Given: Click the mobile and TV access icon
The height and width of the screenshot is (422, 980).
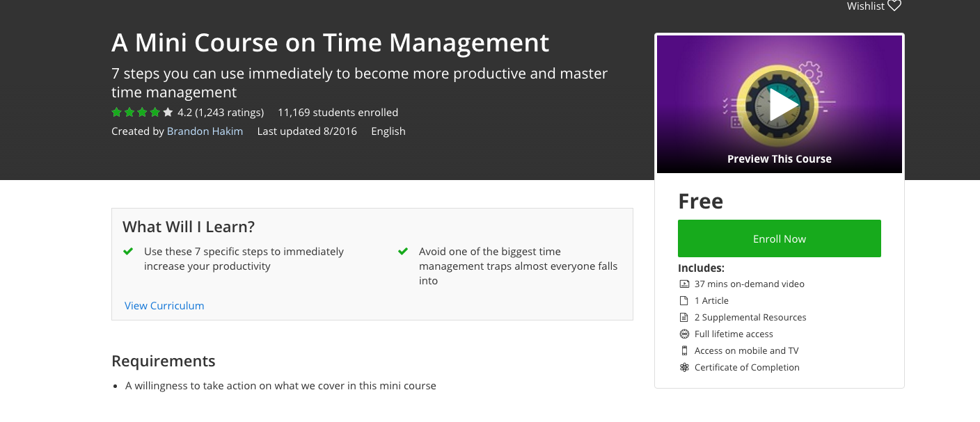Looking at the screenshot, I should [684, 350].
